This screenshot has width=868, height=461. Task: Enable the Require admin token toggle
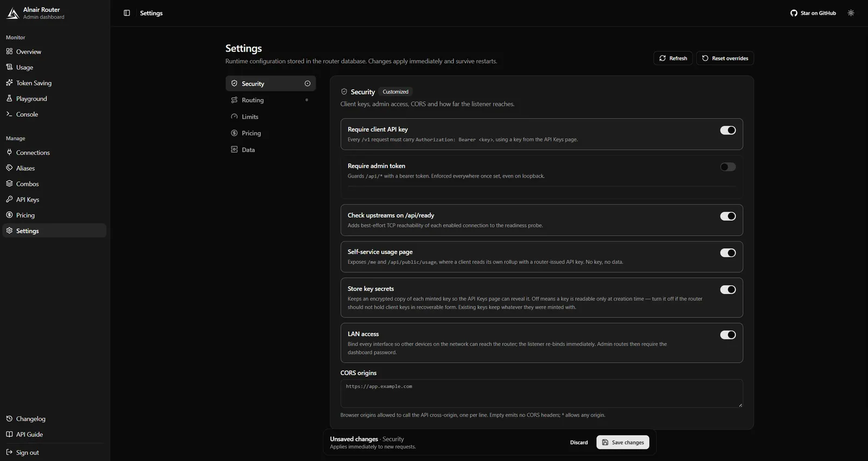point(727,167)
